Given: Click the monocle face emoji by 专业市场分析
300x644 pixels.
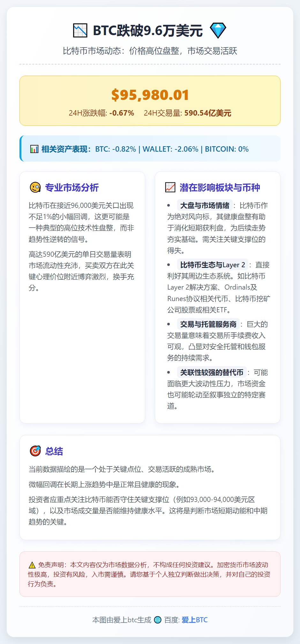Looking at the screenshot, I should tap(35, 187).
